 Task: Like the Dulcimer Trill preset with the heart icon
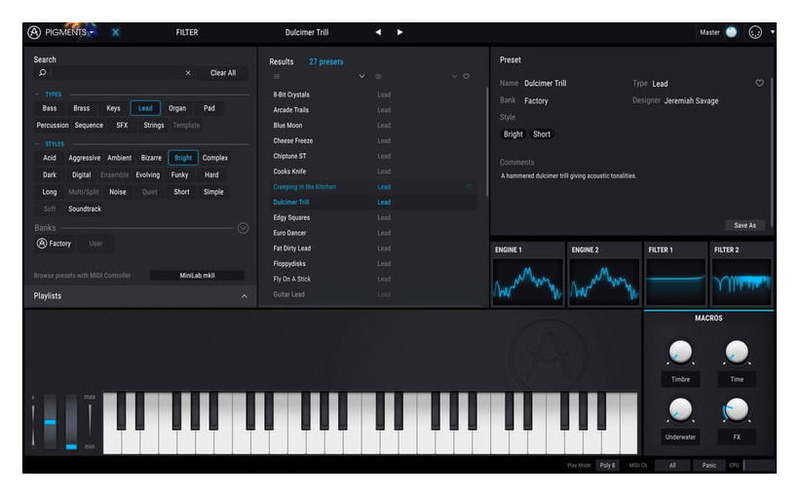(x=759, y=83)
